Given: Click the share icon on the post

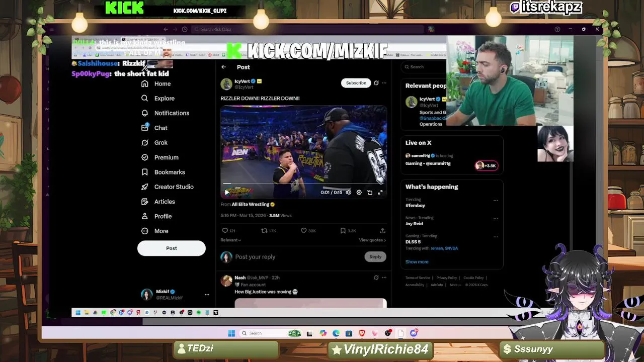Looking at the screenshot, I should click(x=382, y=231).
